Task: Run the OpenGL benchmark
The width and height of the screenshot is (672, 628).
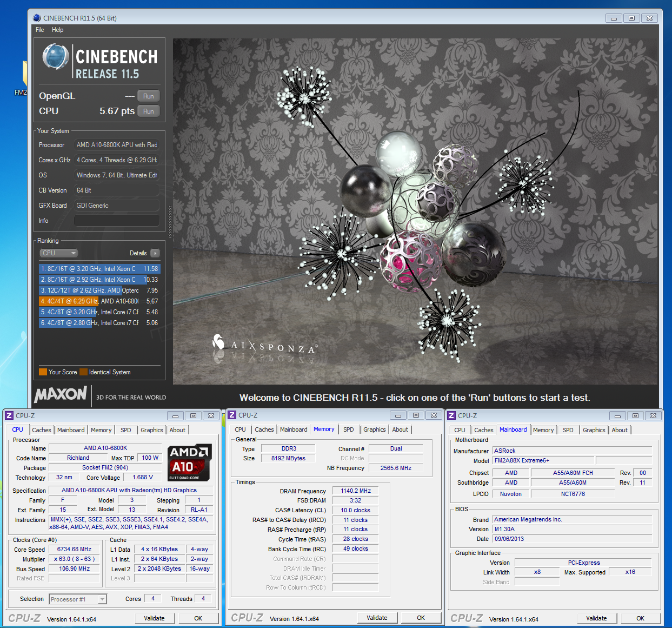Action: click(x=148, y=96)
